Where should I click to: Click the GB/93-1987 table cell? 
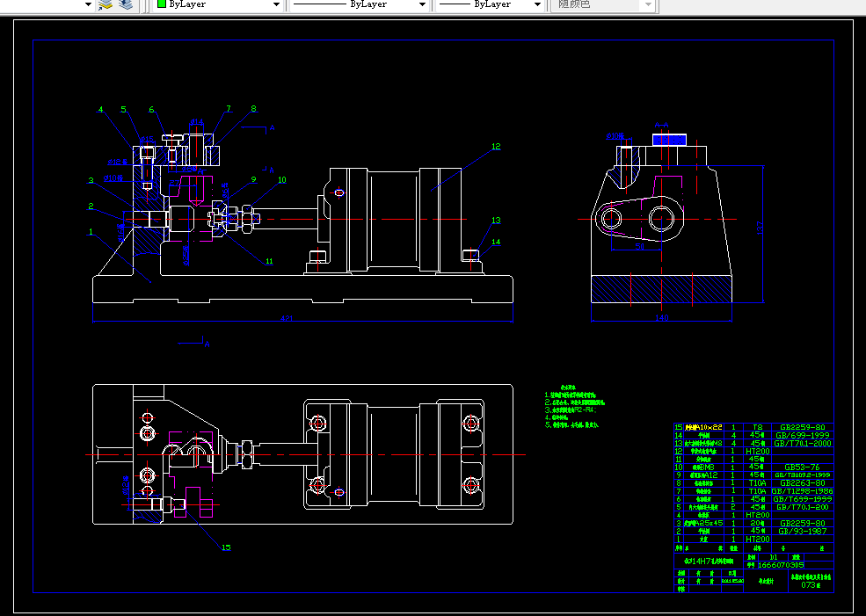click(803, 531)
